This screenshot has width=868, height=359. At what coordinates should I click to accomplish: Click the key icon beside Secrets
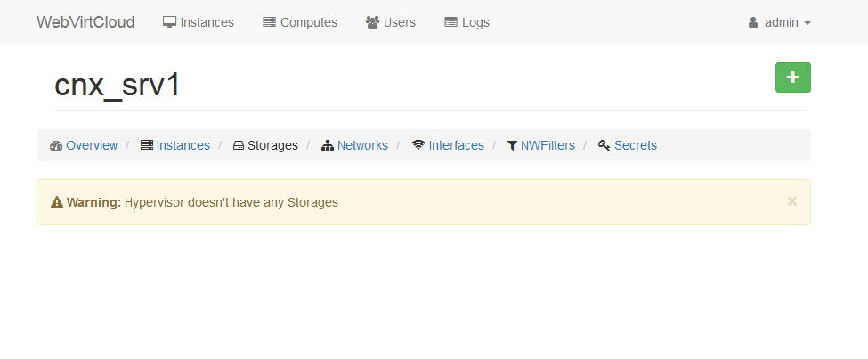(x=604, y=145)
